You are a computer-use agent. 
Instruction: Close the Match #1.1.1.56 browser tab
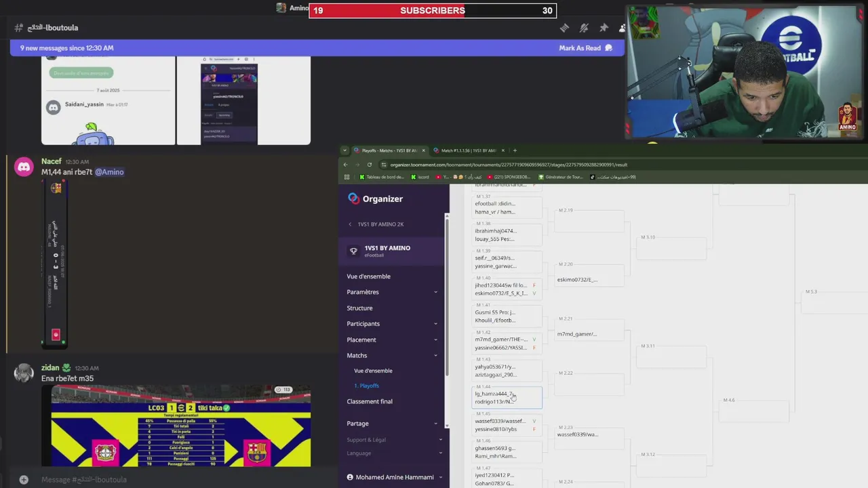coord(502,150)
